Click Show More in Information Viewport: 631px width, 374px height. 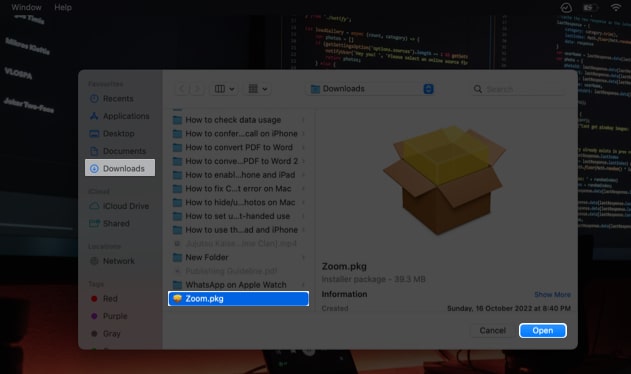click(x=552, y=295)
